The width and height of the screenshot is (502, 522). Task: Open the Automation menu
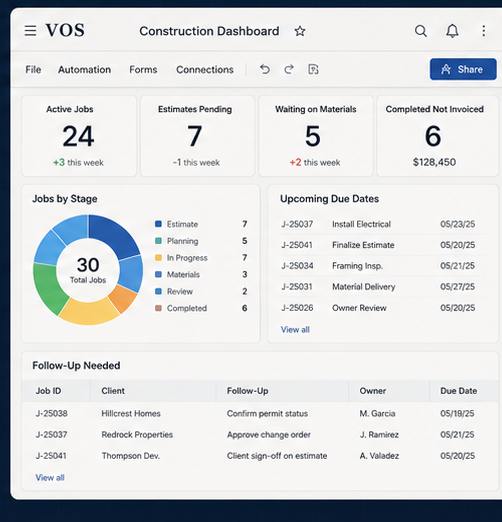pos(84,70)
